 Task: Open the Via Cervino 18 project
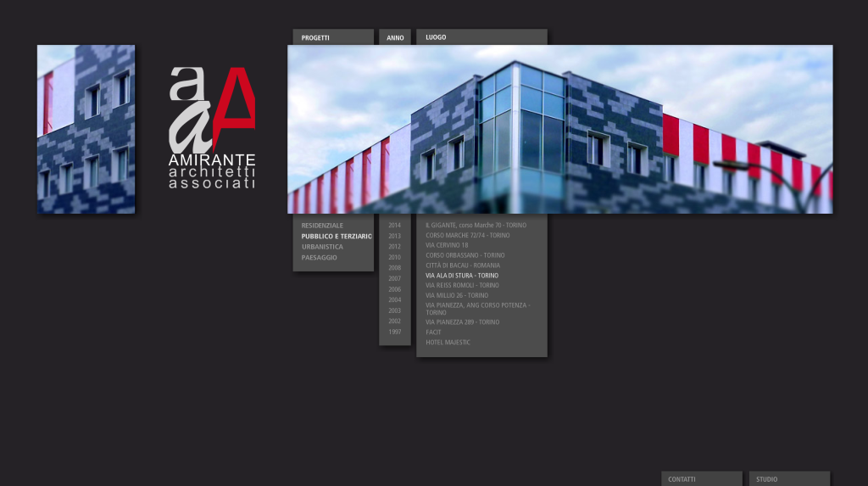point(447,245)
